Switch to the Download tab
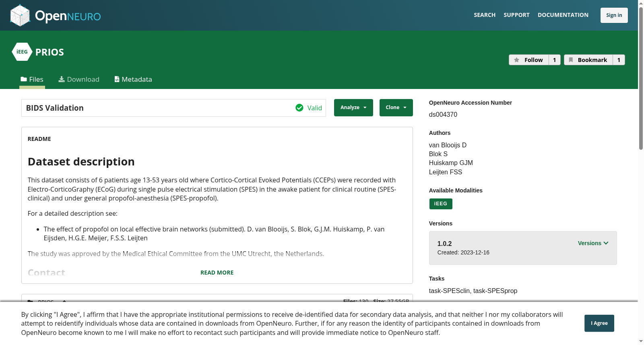644x345 pixels. pos(79,79)
